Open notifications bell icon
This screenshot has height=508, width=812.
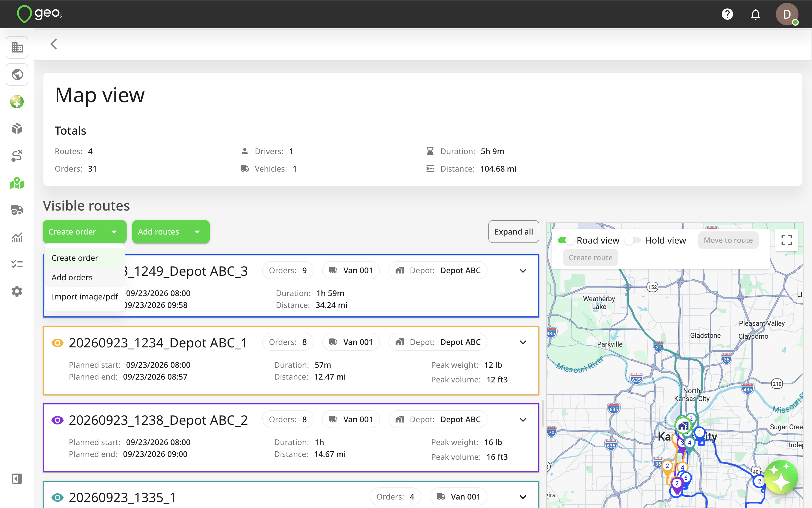coord(755,14)
